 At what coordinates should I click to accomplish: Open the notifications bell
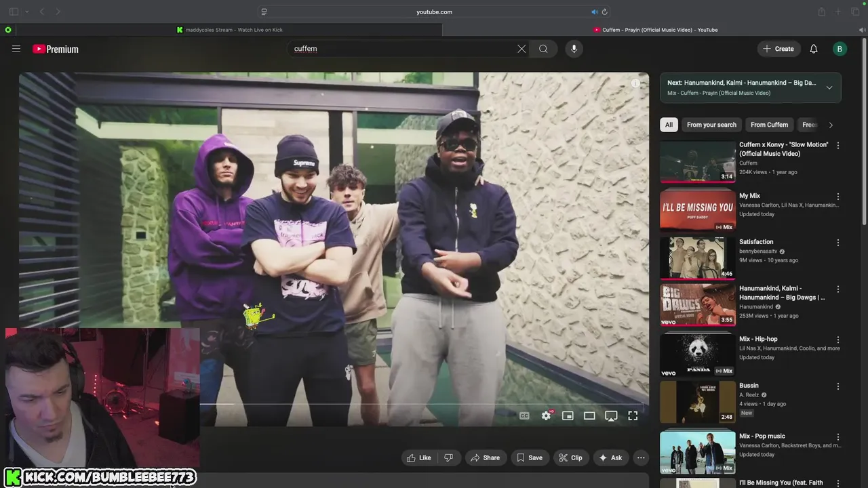[x=814, y=49]
